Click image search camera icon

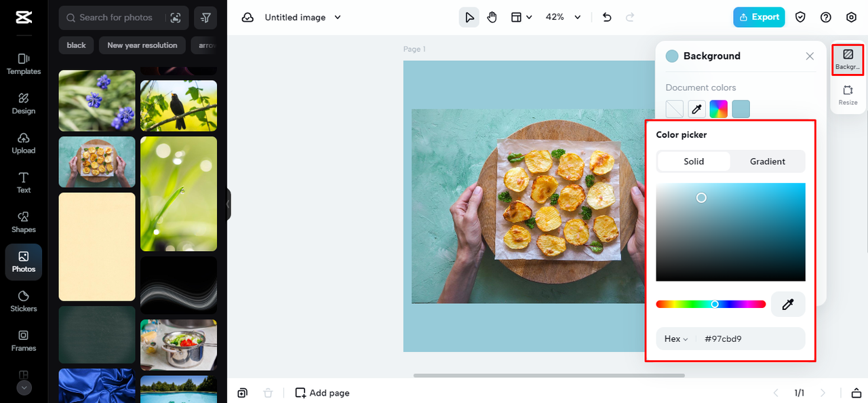pos(176,18)
